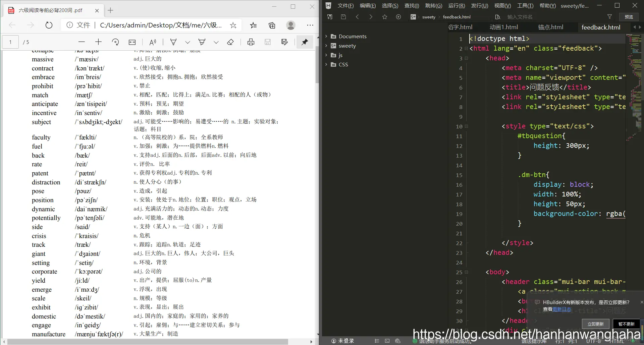Screen dimensions: 644x345
Task: Open HBuilderX 发行(U) menu
Action: point(480,6)
